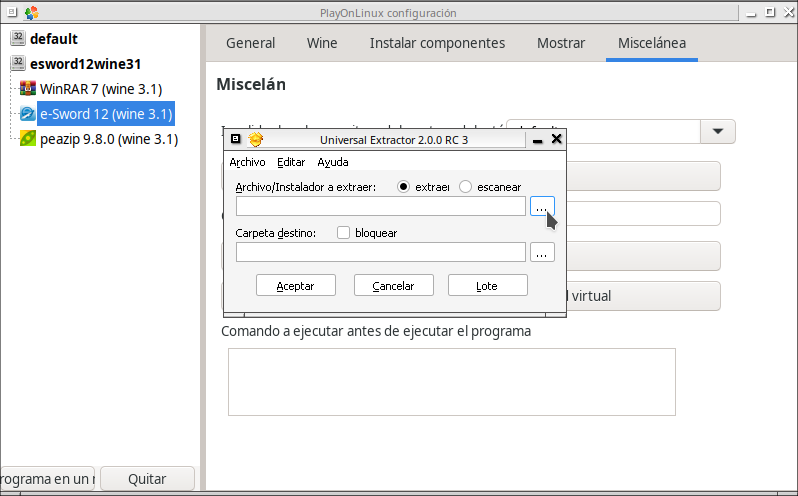
Task: Select the extraer radio option
Action: coord(403,187)
